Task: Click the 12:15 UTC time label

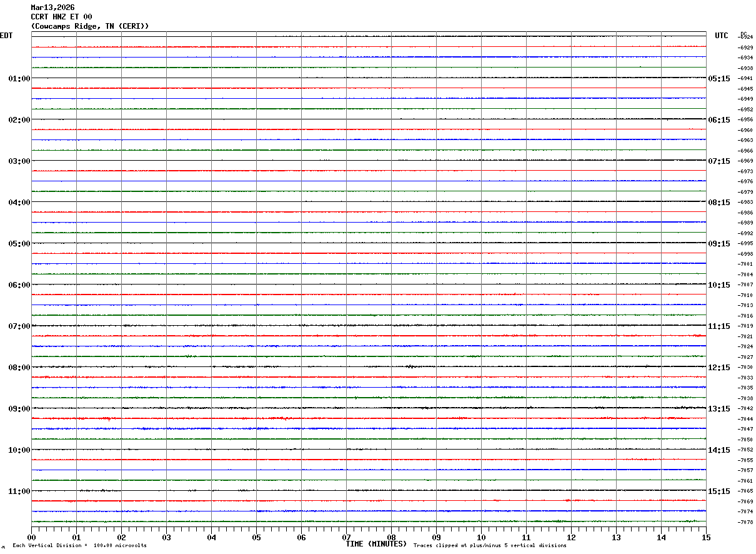Action: [719, 368]
